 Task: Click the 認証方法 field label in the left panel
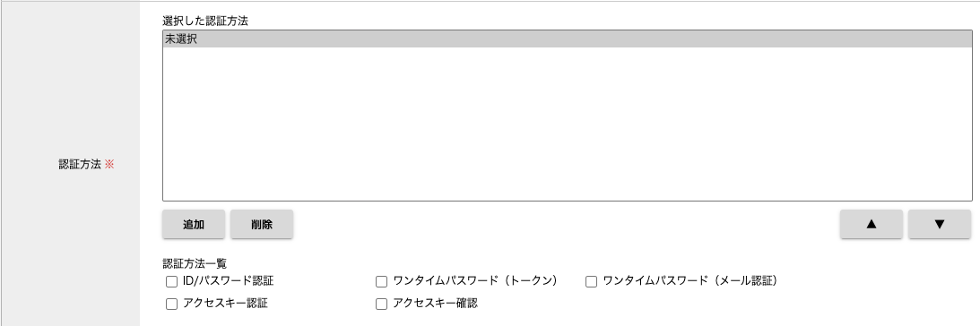(x=80, y=165)
